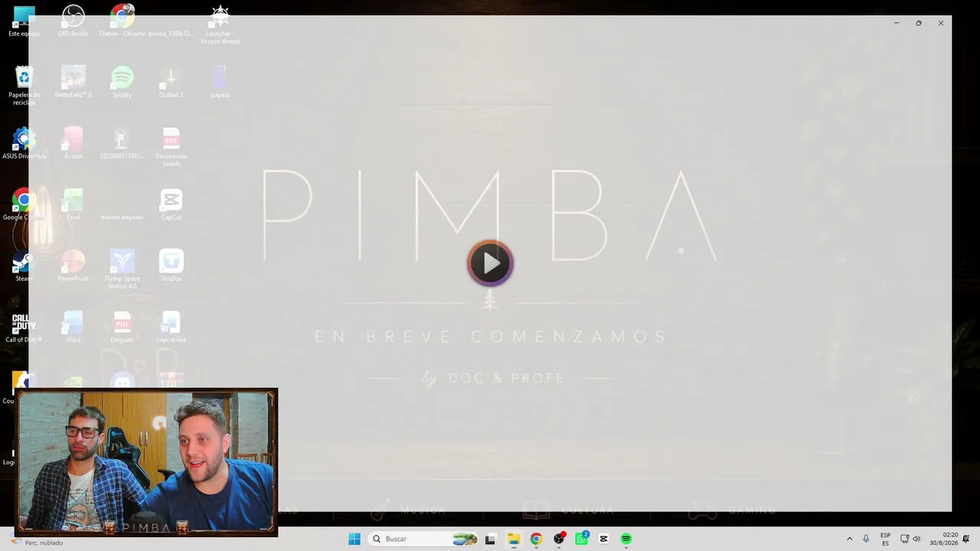The image size is (980, 551).
Task: Select the Google Chrome desktop shortcut
Action: 24,205
